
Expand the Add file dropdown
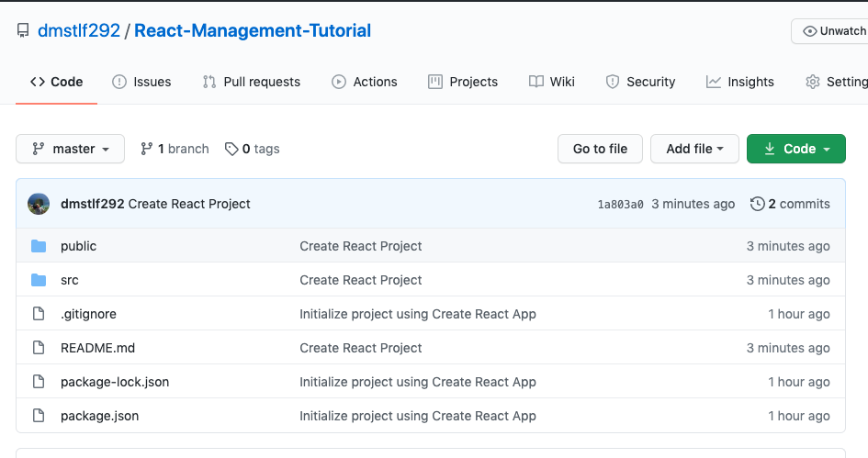(694, 149)
